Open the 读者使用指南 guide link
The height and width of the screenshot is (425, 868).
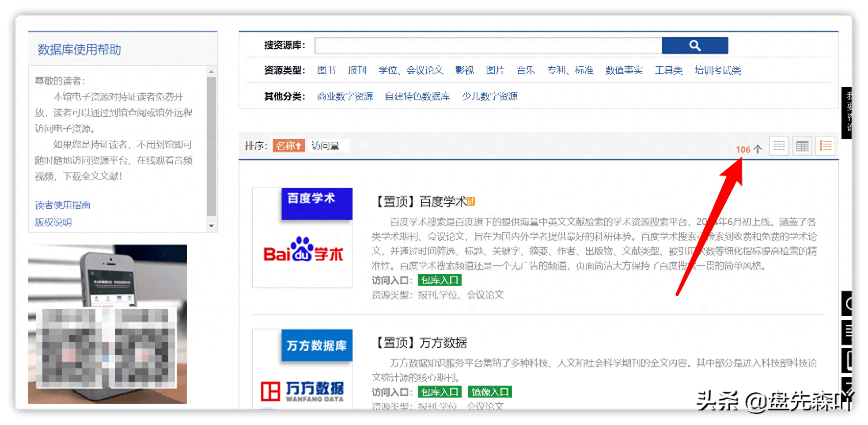tap(62, 205)
